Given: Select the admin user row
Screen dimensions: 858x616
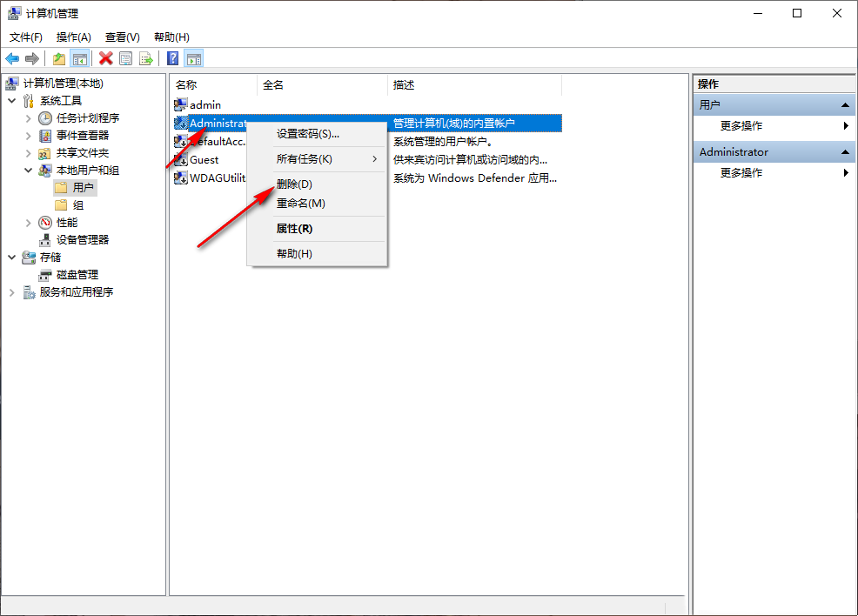Looking at the screenshot, I should 366,104.
